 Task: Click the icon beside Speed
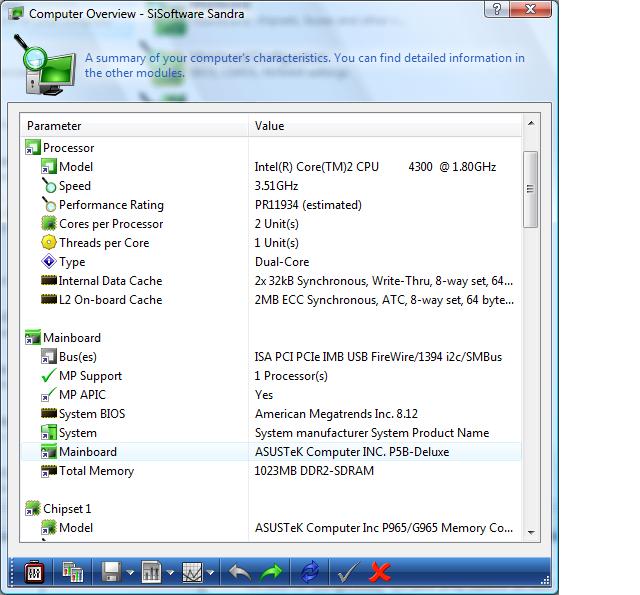pyautogui.click(x=49, y=186)
